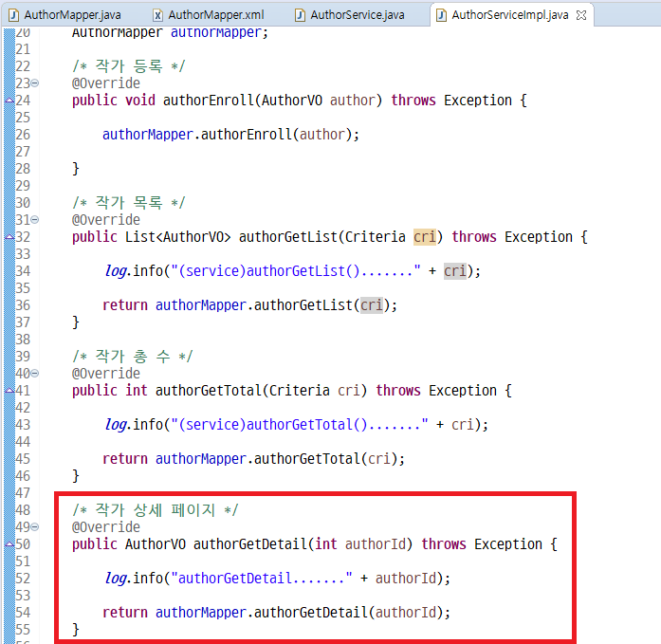Click the @Override annotation on line 23
The height and width of the screenshot is (644, 661).
pos(106,83)
